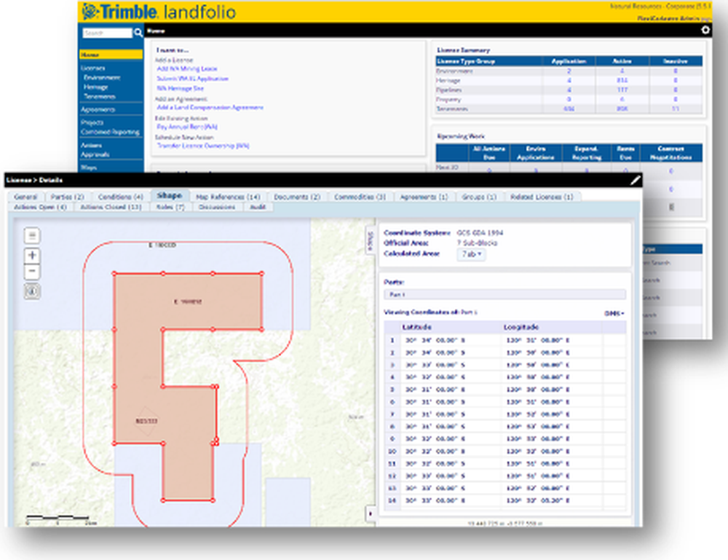The image size is (728, 560).
Task: Switch to the General tab
Action: coord(25,197)
